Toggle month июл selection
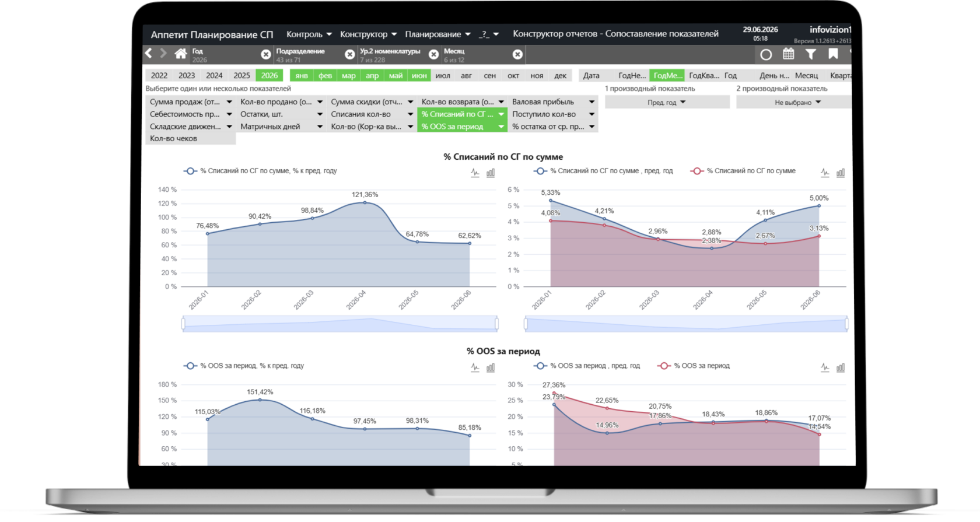The image size is (980, 522). click(443, 75)
